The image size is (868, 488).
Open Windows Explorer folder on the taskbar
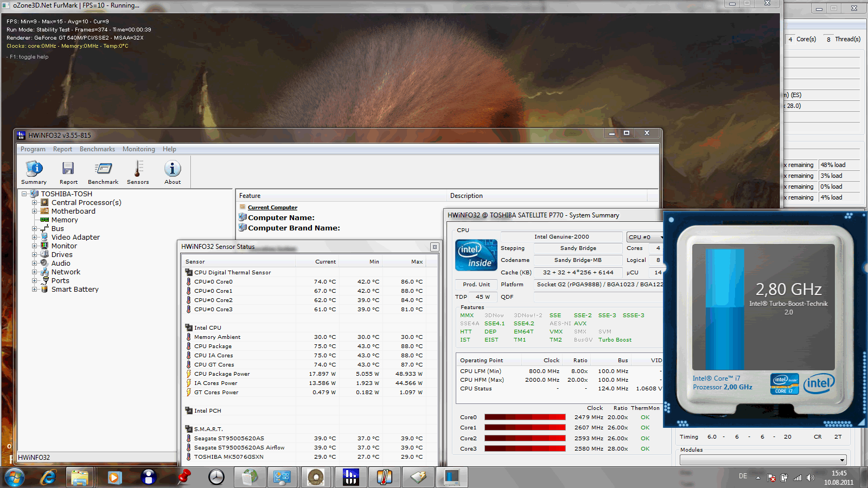[80, 477]
